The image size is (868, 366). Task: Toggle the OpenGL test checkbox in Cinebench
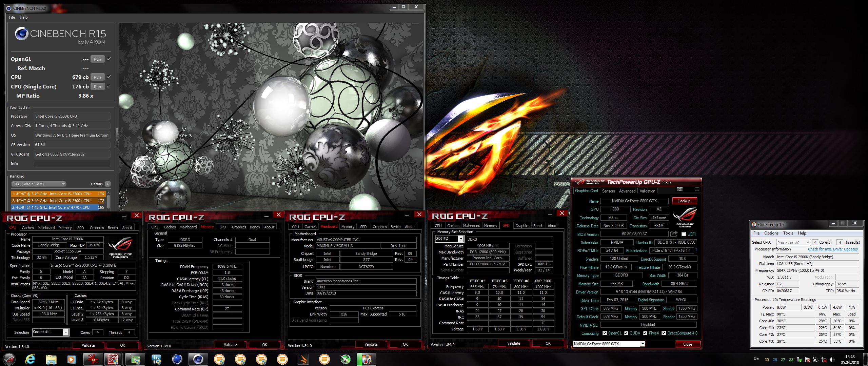(109, 59)
